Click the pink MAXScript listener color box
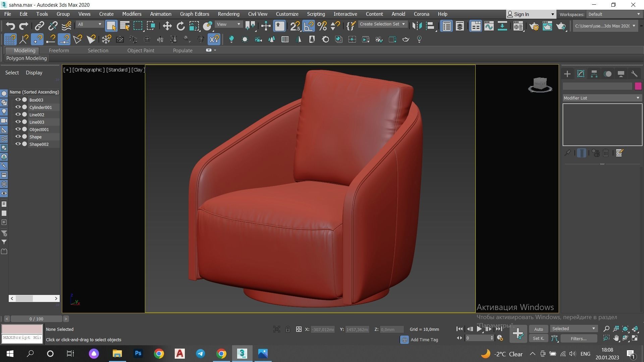644x362 pixels. pos(22,329)
